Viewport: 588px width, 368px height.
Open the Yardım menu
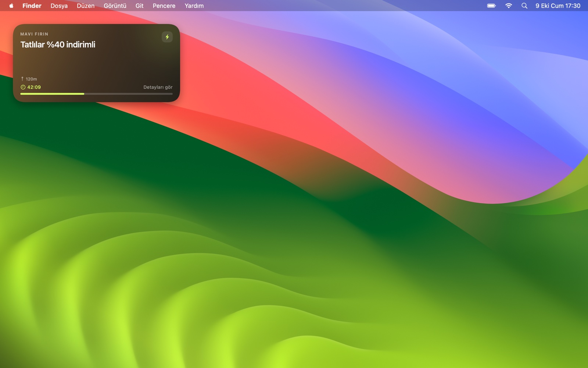[194, 6]
